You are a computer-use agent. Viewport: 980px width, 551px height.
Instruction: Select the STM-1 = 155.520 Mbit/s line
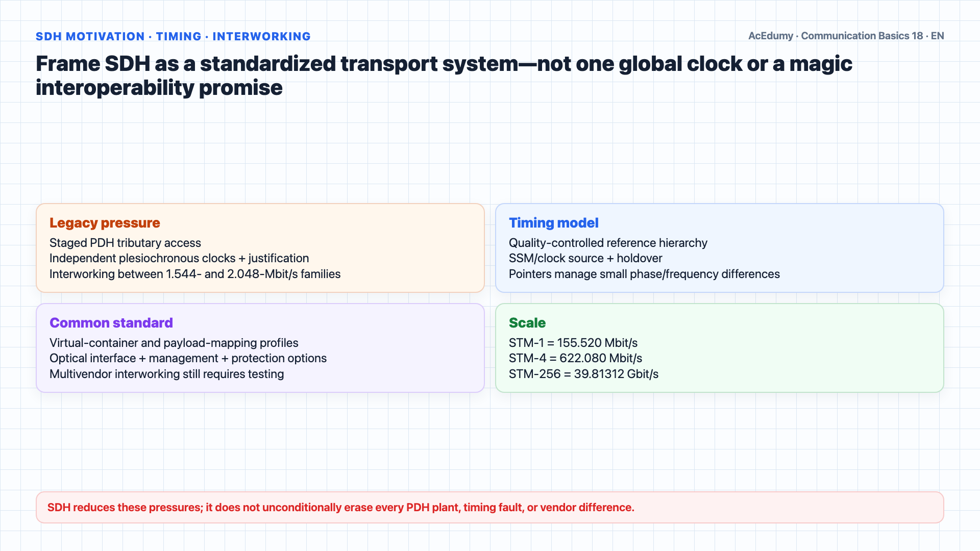[573, 343]
